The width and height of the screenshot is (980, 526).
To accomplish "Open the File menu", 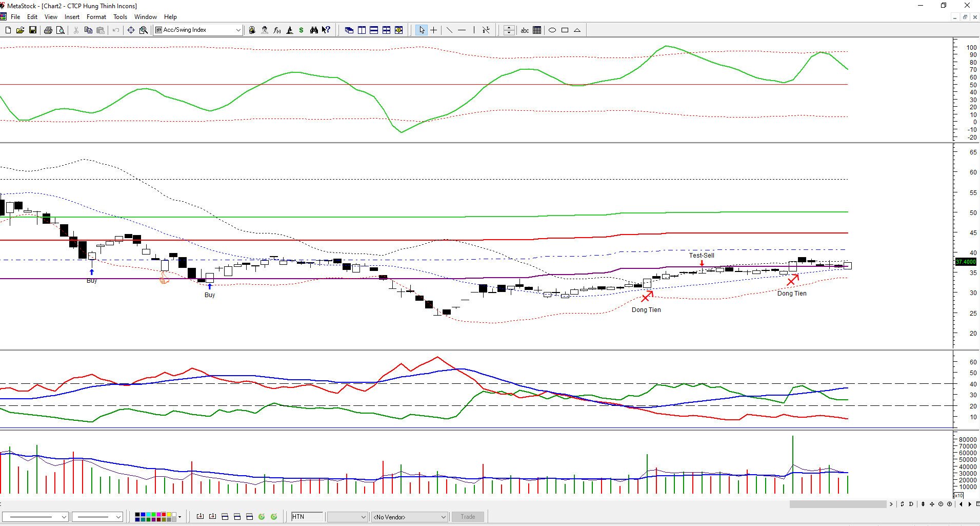I will (15, 17).
